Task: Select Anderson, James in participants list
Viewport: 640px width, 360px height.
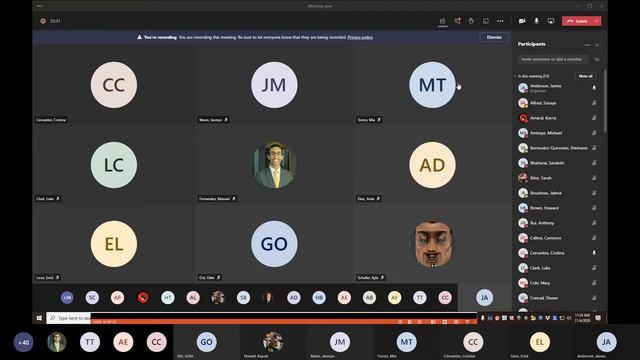Action: coord(557,88)
